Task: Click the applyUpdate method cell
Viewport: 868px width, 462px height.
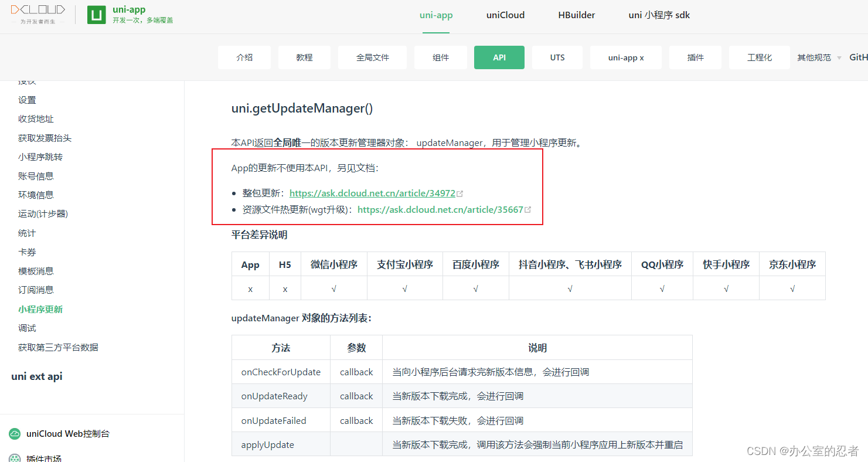Action: pyautogui.click(x=281, y=445)
